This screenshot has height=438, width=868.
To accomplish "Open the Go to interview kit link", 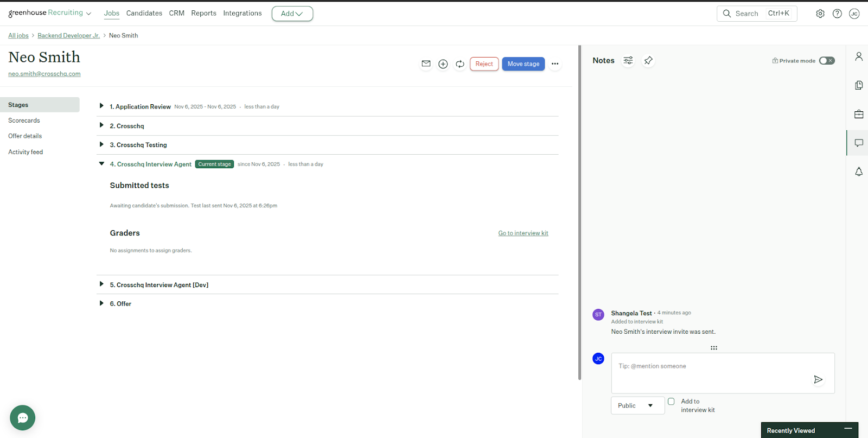I will (x=523, y=233).
